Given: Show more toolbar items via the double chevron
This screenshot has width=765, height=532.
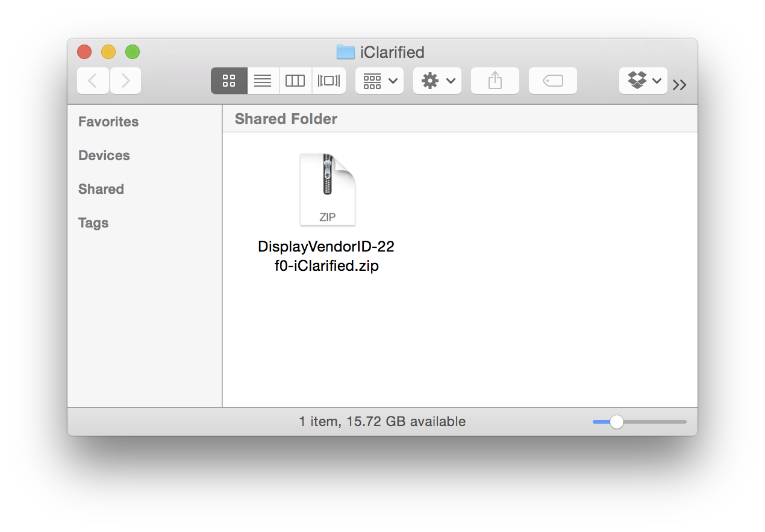Looking at the screenshot, I should click(680, 85).
